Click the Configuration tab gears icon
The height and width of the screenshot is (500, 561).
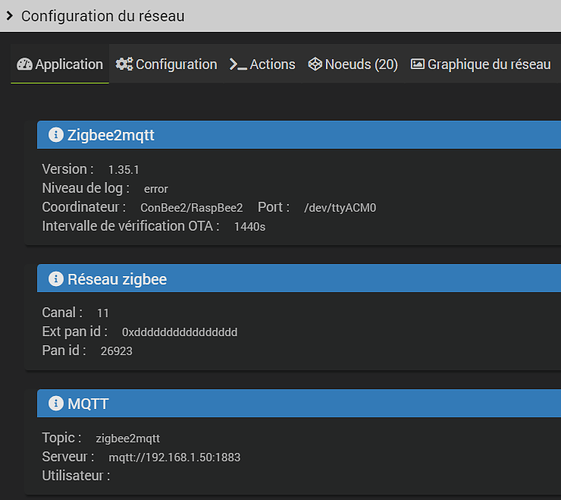tap(124, 64)
